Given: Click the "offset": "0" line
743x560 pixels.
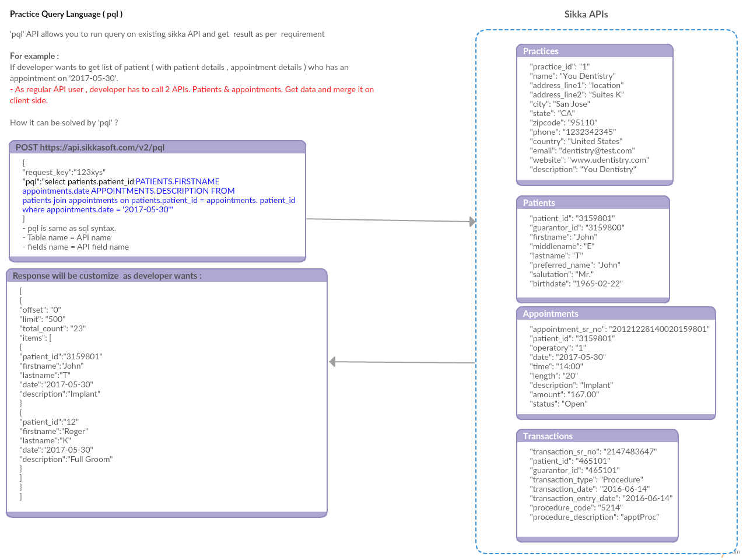Looking at the screenshot, I should 40,310.
